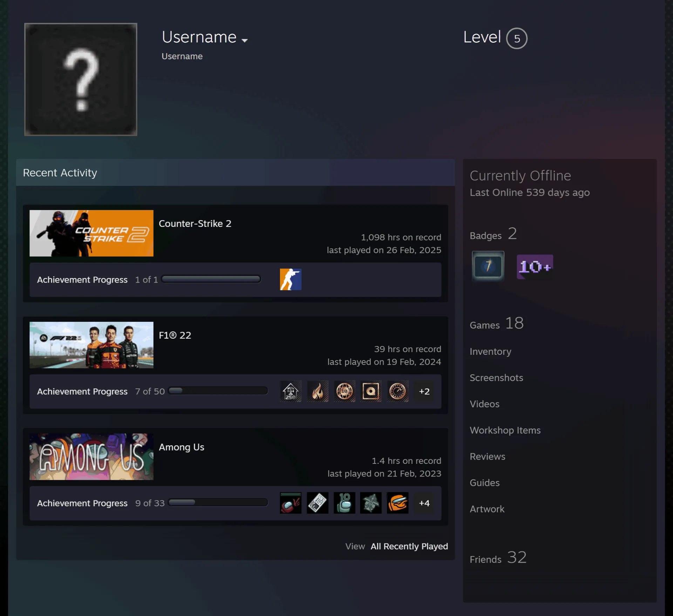This screenshot has width=673, height=616.
Task: Open the Counter-Strike 2 title link
Action: point(195,224)
